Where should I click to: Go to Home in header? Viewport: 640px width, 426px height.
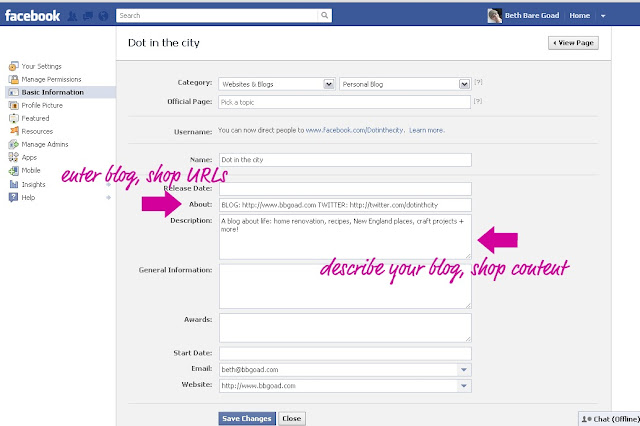[x=580, y=16]
